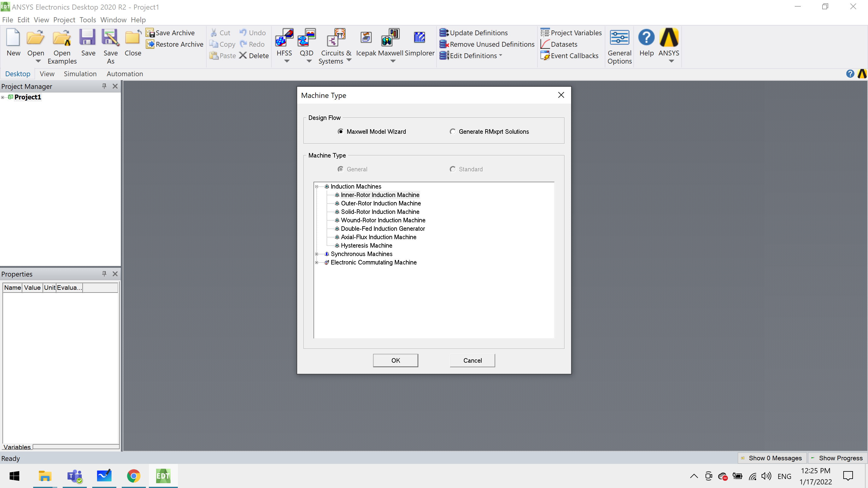Click Circuits & Systems icon

(336, 37)
